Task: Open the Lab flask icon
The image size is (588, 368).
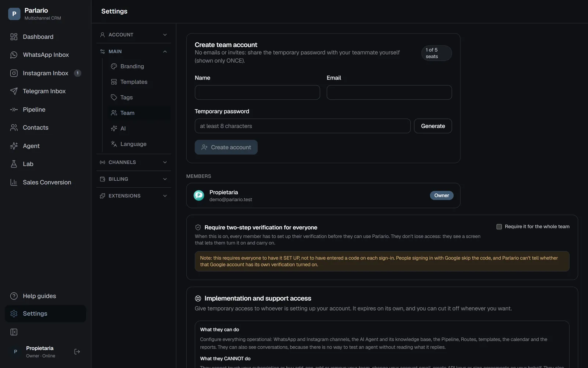Action: pyautogui.click(x=14, y=164)
